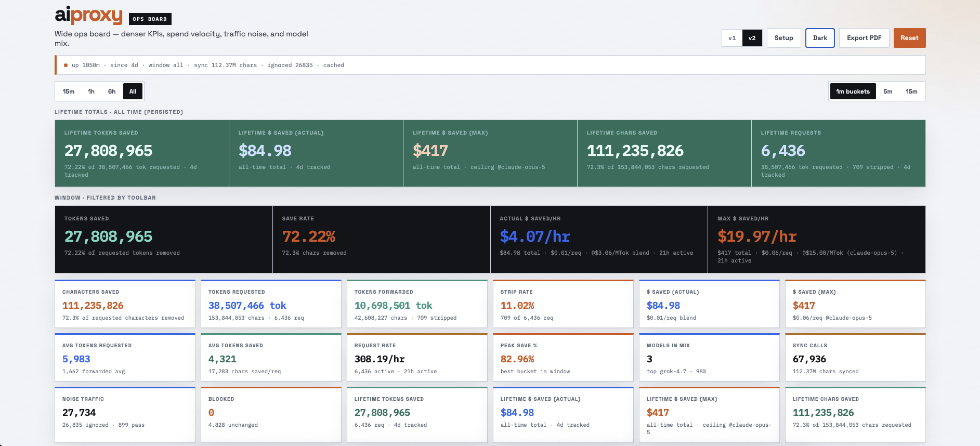Viewport: 980px width, 446px height.
Task: Click Noise Traffic value 27,734
Action: click(x=79, y=413)
